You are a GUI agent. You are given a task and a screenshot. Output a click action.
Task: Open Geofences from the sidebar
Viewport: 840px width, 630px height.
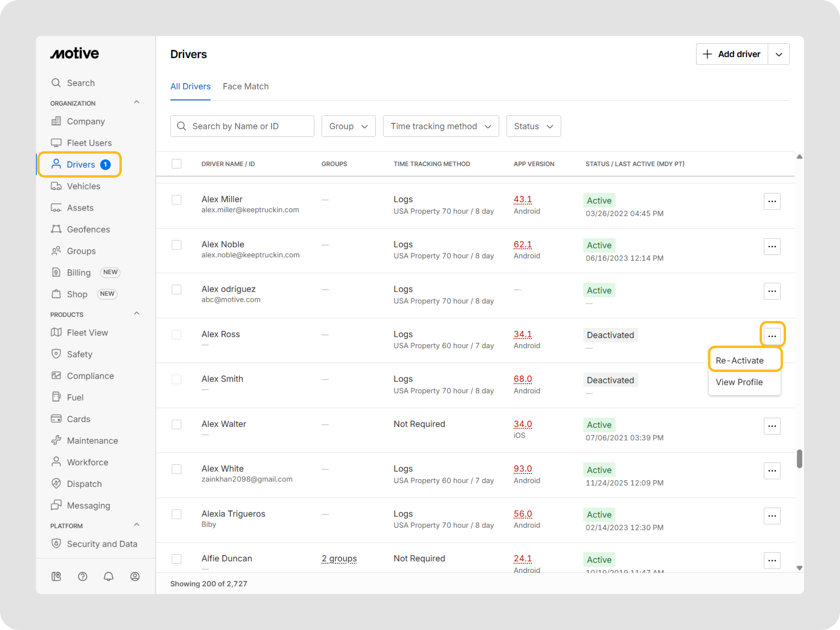pyautogui.click(x=88, y=229)
